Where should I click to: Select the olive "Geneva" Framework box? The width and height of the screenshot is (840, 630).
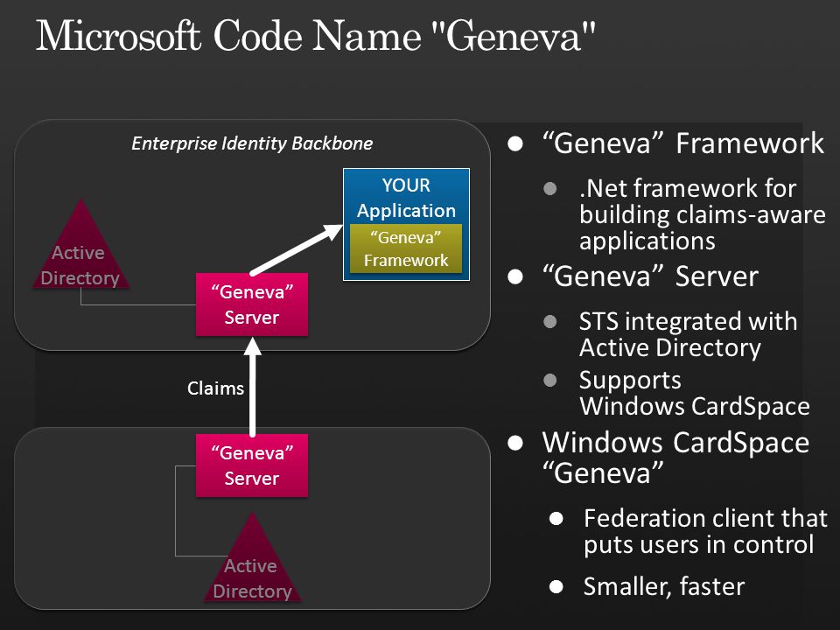coord(405,249)
